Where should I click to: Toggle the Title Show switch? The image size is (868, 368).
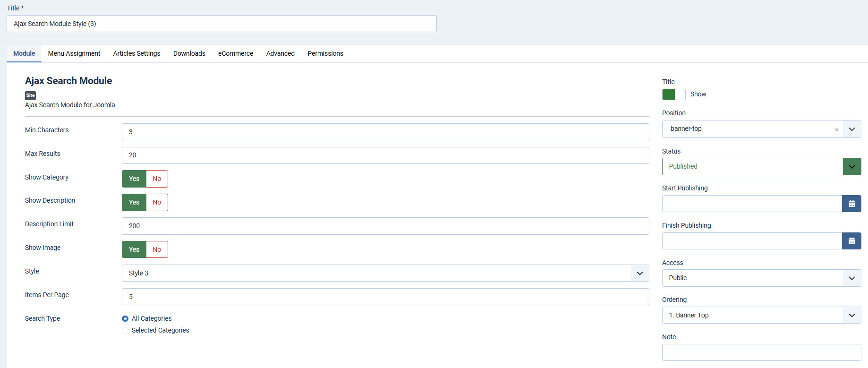tap(673, 94)
